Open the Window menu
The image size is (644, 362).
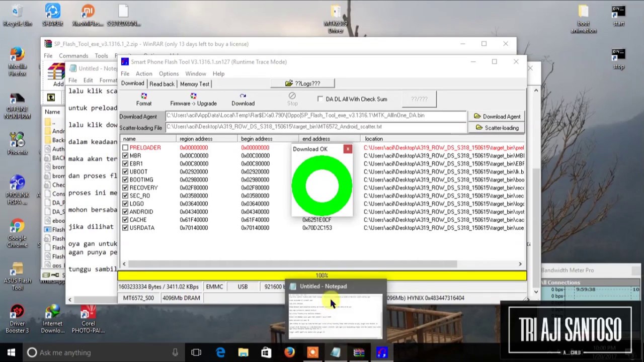(195, 74)
